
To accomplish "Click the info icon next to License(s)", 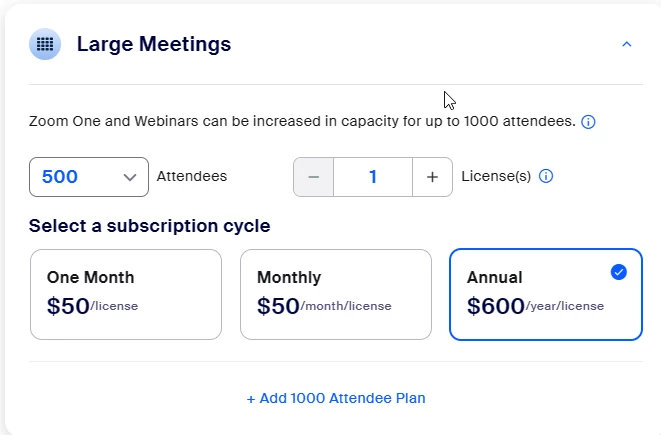I will pos(546,177).
